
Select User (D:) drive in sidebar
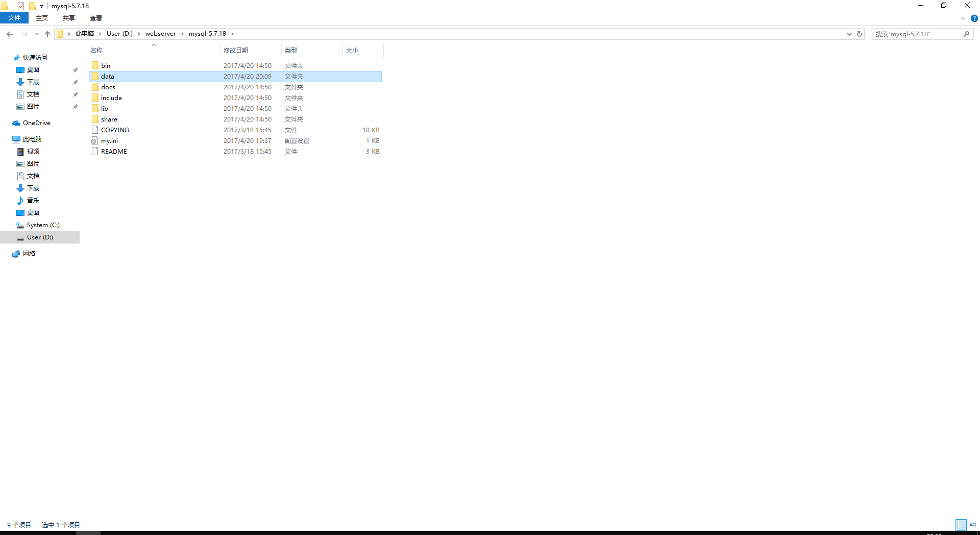click(40, 237)
